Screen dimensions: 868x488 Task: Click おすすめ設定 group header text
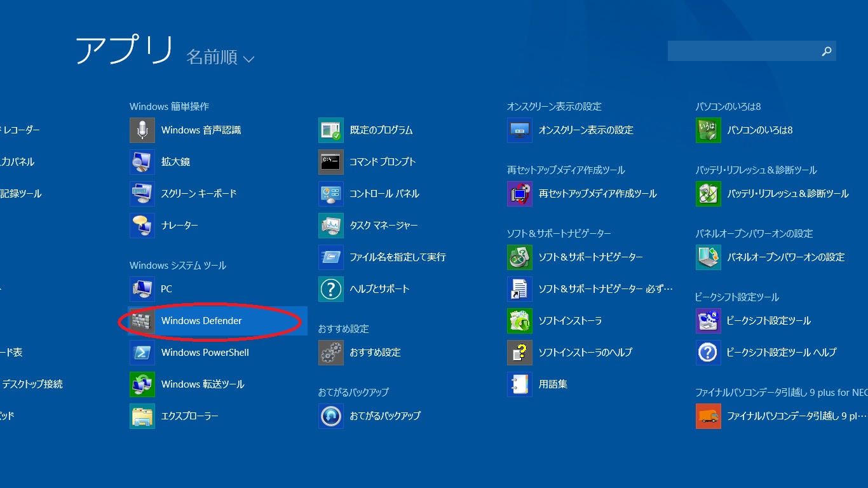tap(344, 329)
